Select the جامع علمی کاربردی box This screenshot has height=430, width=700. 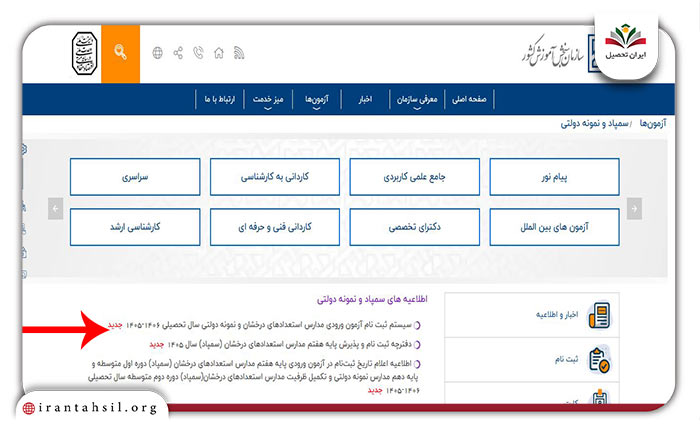(415, 177)
